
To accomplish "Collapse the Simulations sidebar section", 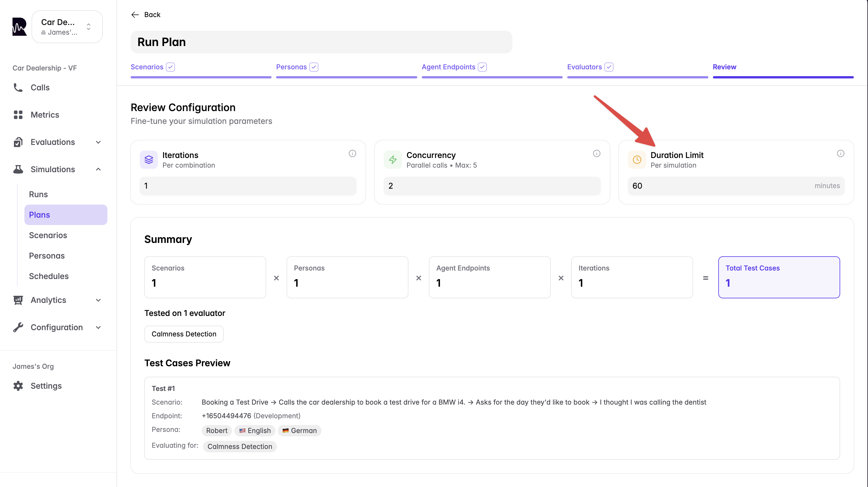I will click(98, 170).
